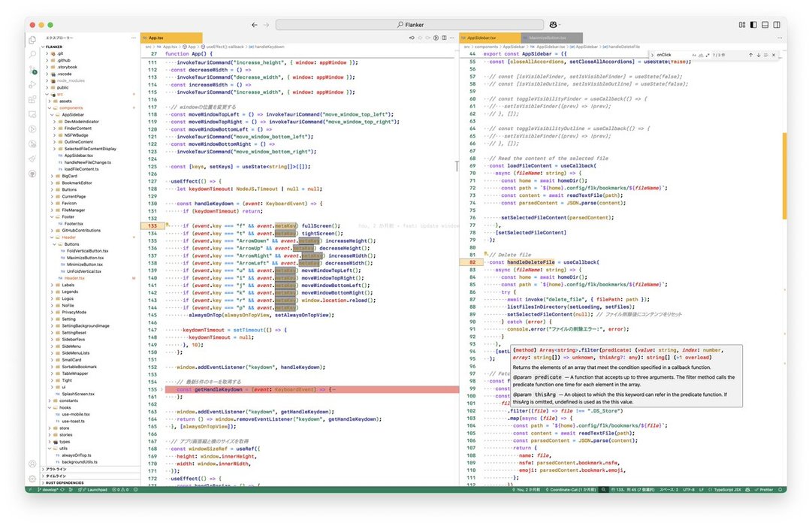Collapse the AppSidebar folder
This screenshot has height=526, width=812.
coord(72,115)
